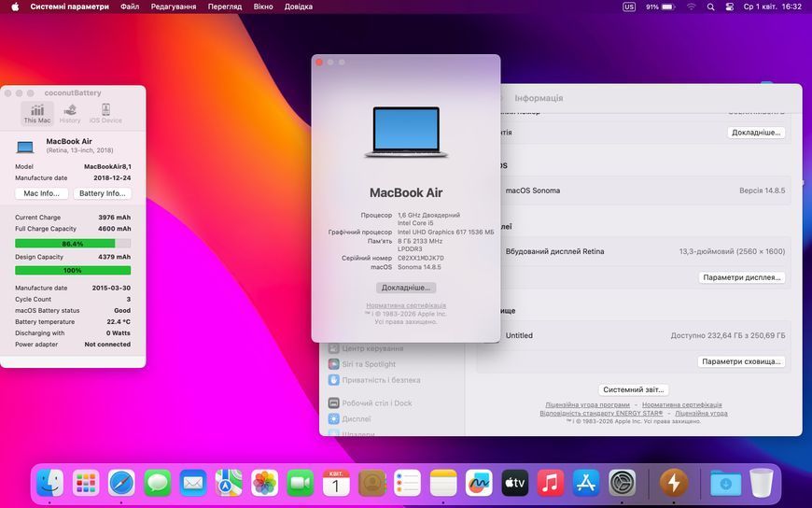Viewport: 812px width, 508px height.
Task: Open Trash in the Dock
Action: [762, 484]
